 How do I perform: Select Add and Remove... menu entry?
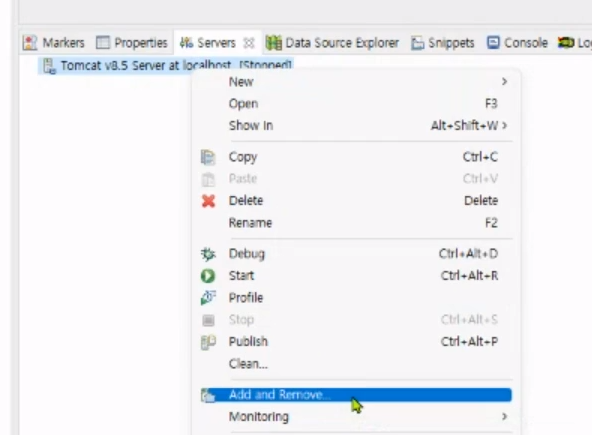pos(356,395)
